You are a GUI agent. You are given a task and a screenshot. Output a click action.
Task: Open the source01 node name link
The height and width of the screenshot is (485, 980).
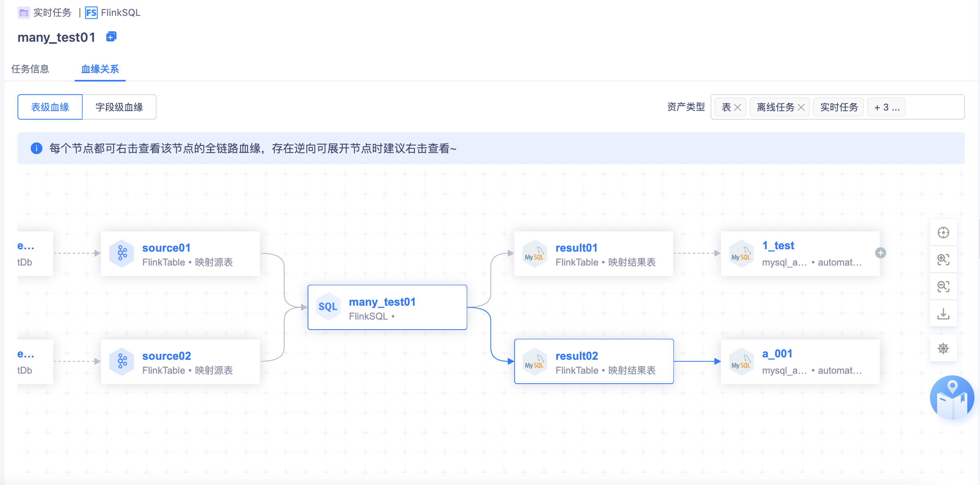[166, 248]
